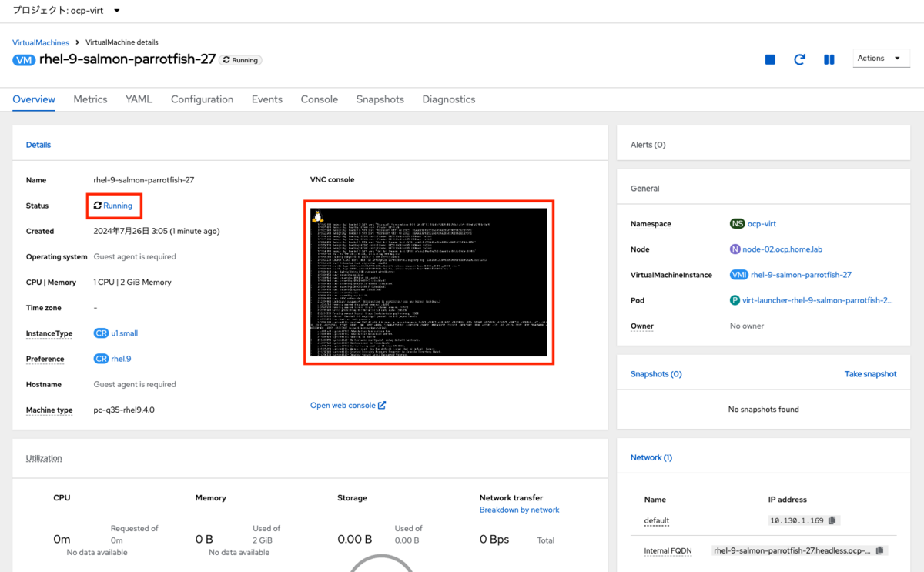Open the ocp-virt namespace link
Image resolution: width=924 pixels, height=572 pixels.
(x=762, y=224)
